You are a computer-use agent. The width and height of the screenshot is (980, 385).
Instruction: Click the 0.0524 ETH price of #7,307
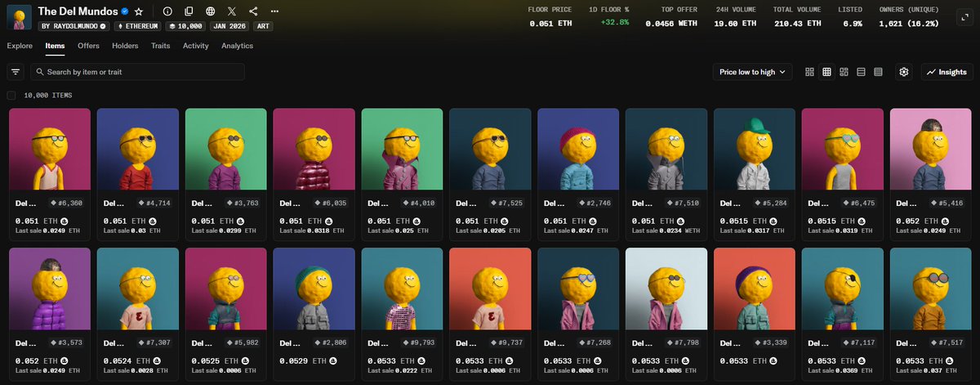pos(126,360)
